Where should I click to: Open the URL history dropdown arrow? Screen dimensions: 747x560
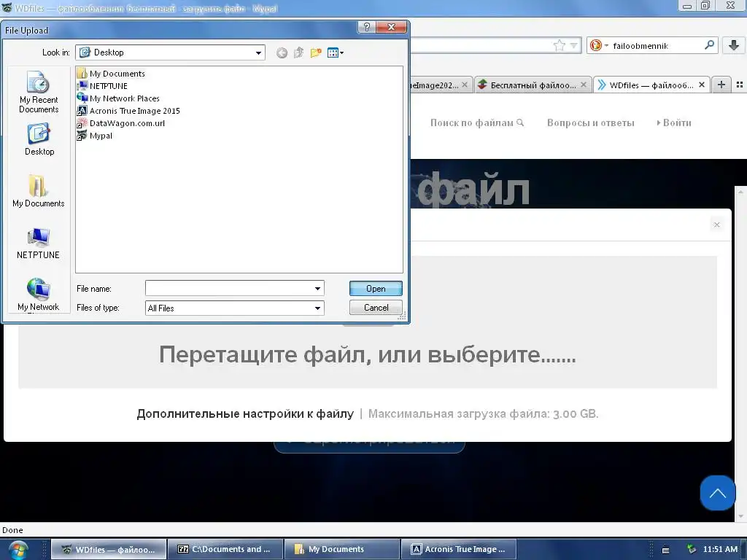click(x=574, y=46)
